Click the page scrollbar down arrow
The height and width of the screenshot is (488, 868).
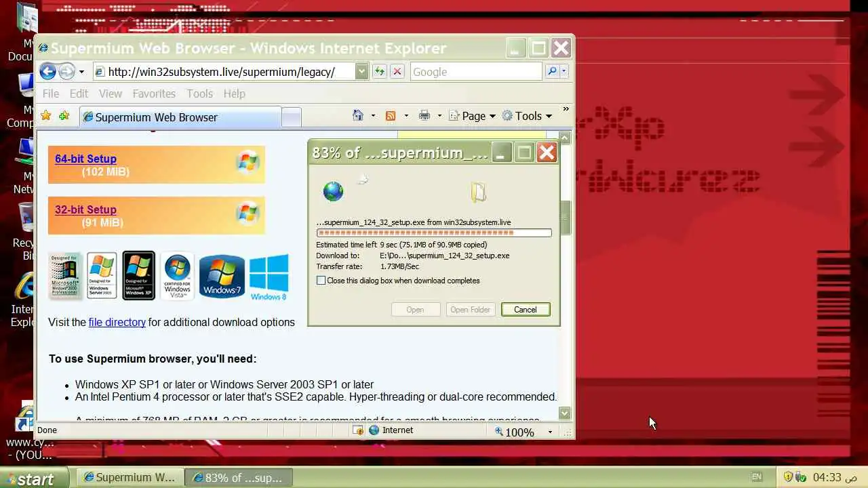(x=565, y=413)
